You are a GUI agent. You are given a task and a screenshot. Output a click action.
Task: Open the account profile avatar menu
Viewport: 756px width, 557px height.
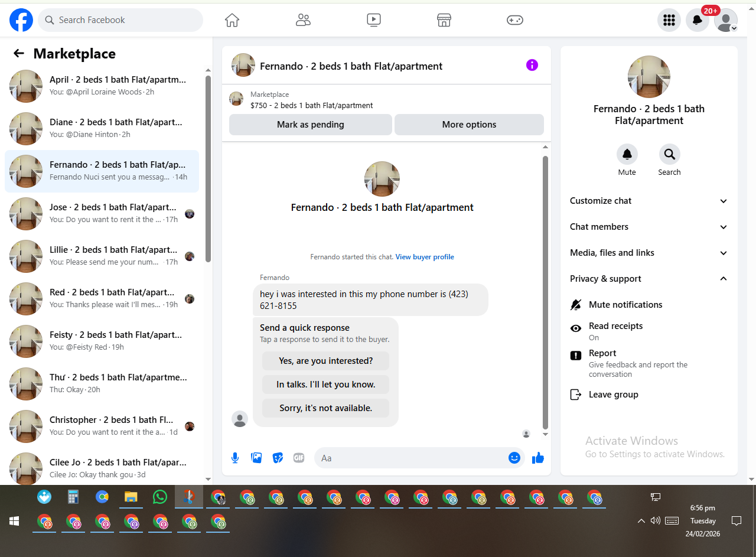click(x=726, y=20)
